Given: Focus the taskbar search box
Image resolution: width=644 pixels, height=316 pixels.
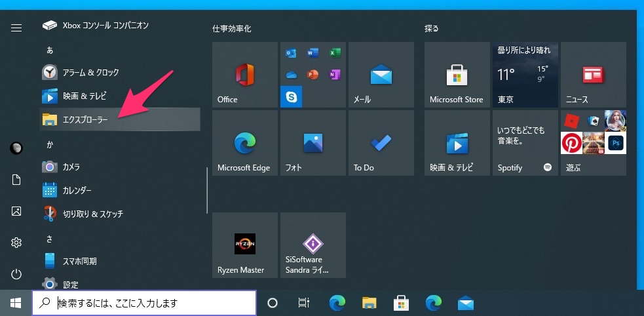Looking at the screenshot, I should tap(144, 304).
